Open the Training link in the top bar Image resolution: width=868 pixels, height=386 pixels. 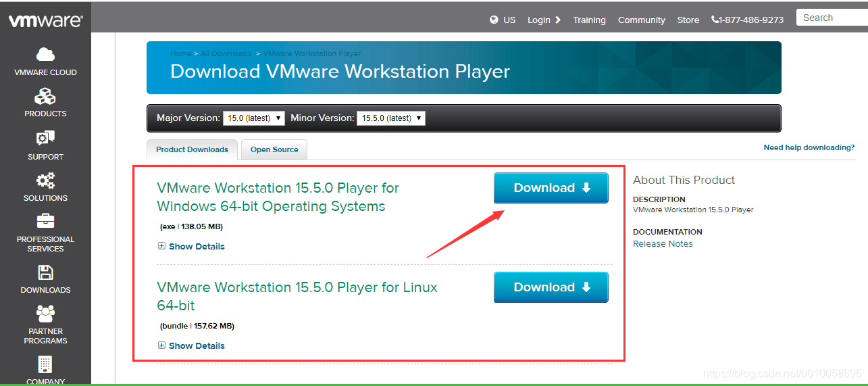click(589, 20)
